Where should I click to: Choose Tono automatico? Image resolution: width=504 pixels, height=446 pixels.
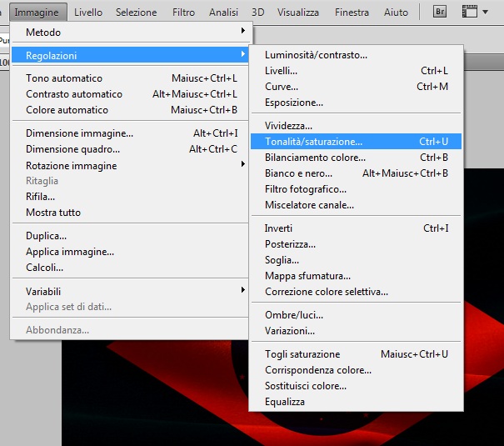(x=130, y=78)
